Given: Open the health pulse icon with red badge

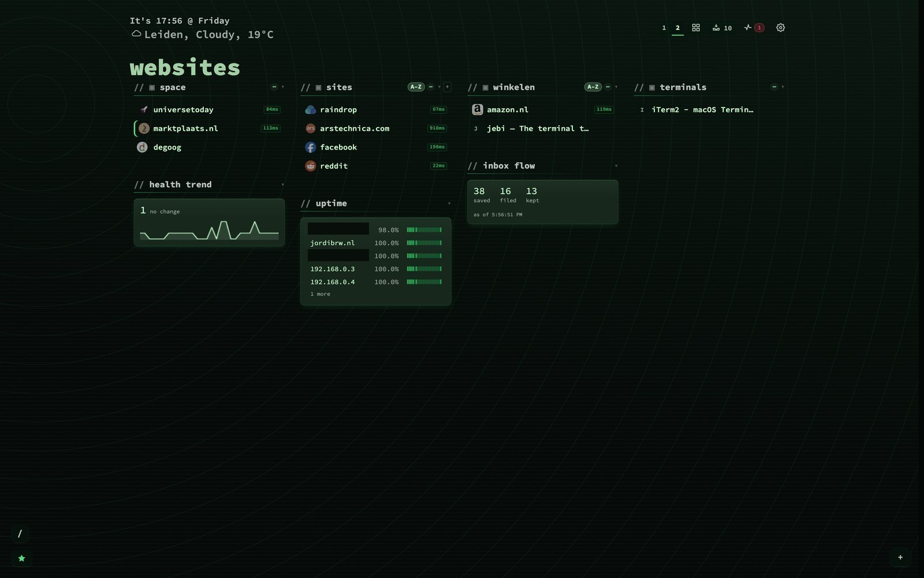Looking at the screenshot, I should coord(754,28).
